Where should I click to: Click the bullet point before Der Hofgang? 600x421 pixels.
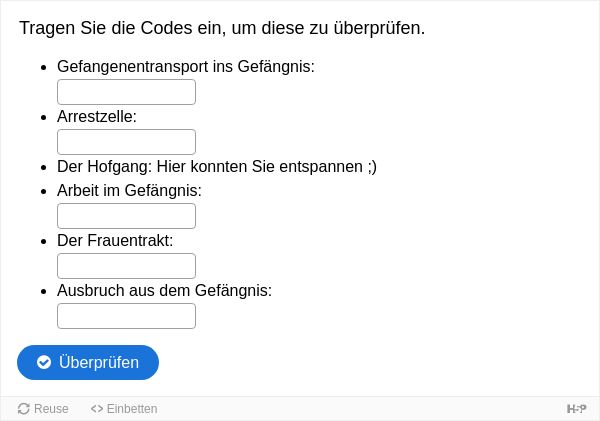tap(44, 168)
